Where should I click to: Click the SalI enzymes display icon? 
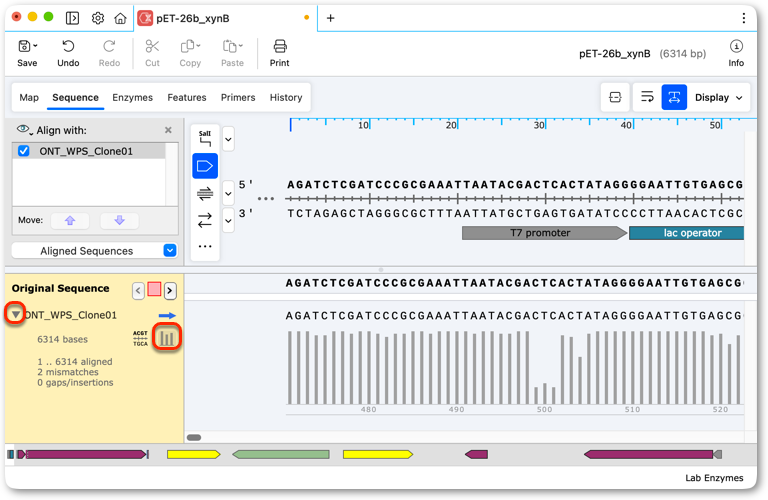(205, 139)
